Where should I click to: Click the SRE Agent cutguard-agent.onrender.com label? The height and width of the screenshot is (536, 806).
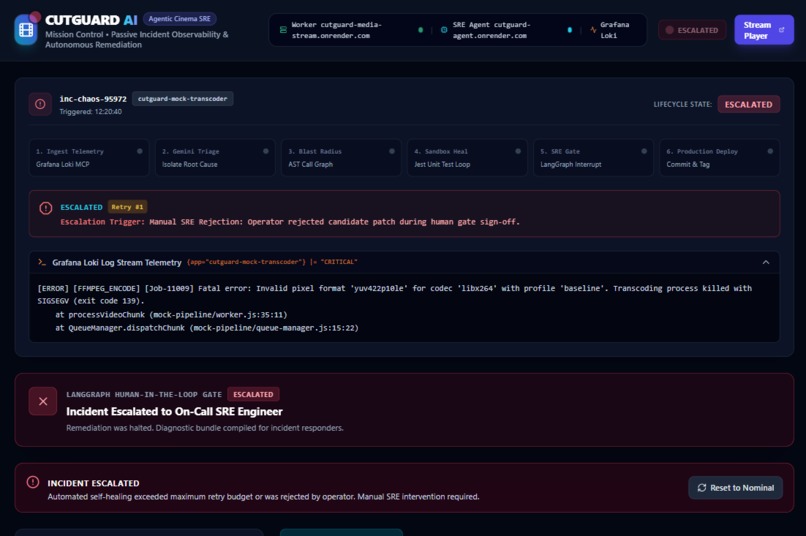(x=491, y=30)
